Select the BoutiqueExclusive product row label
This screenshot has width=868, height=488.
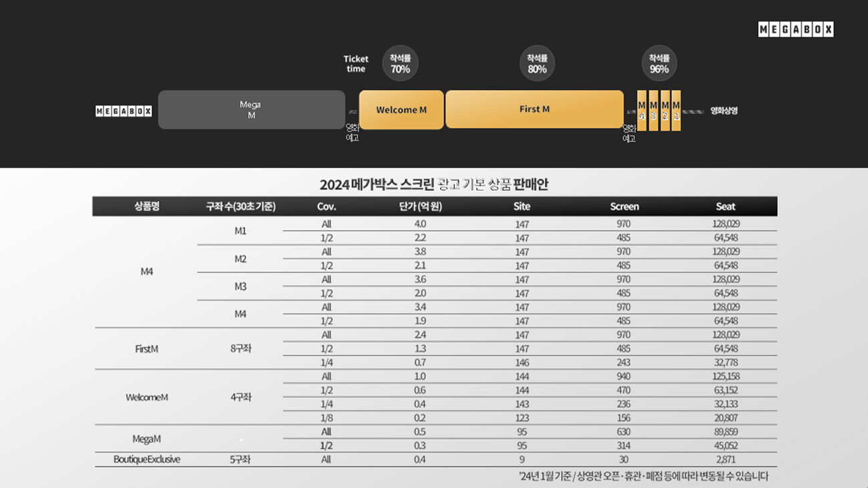click(146, 459)
